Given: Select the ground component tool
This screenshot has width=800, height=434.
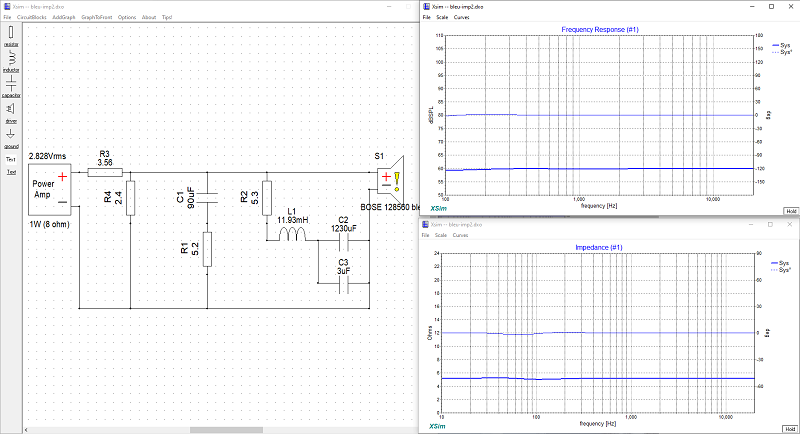Looking at the screenshot, I should 11,138.
